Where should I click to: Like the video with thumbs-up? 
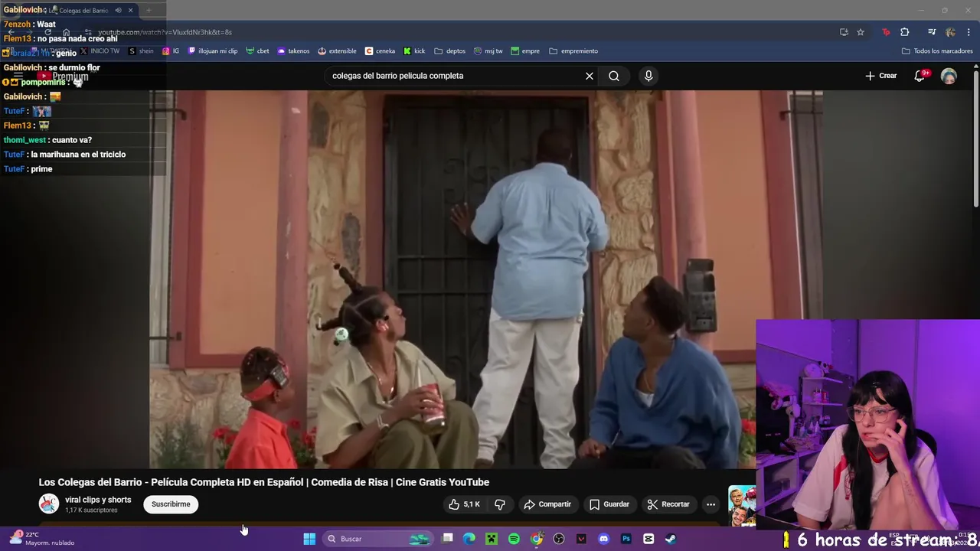pos(465,504)
